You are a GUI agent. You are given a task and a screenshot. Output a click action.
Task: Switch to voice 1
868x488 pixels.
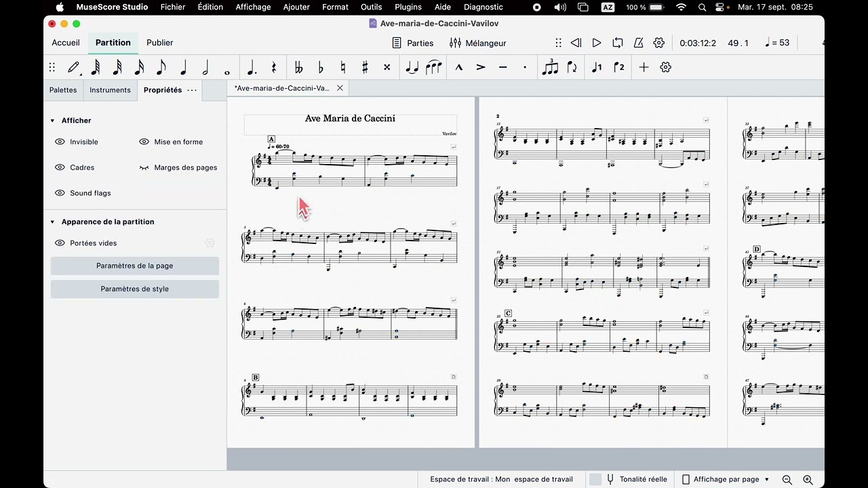coord(597,67)
